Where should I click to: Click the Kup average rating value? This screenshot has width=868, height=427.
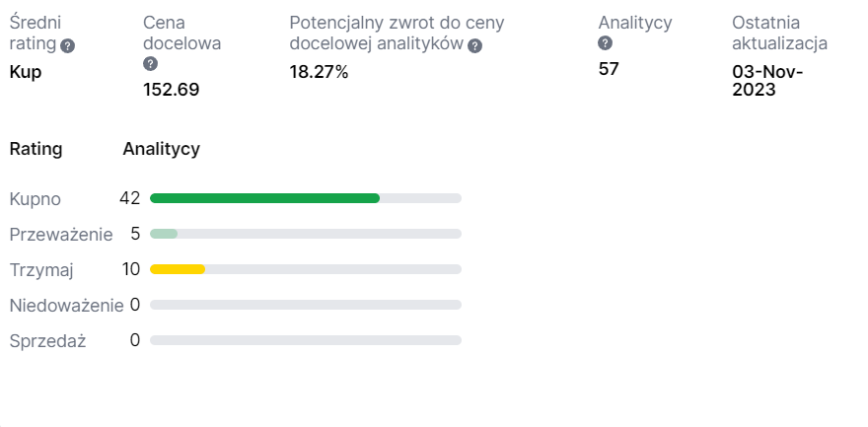[25, 71]
